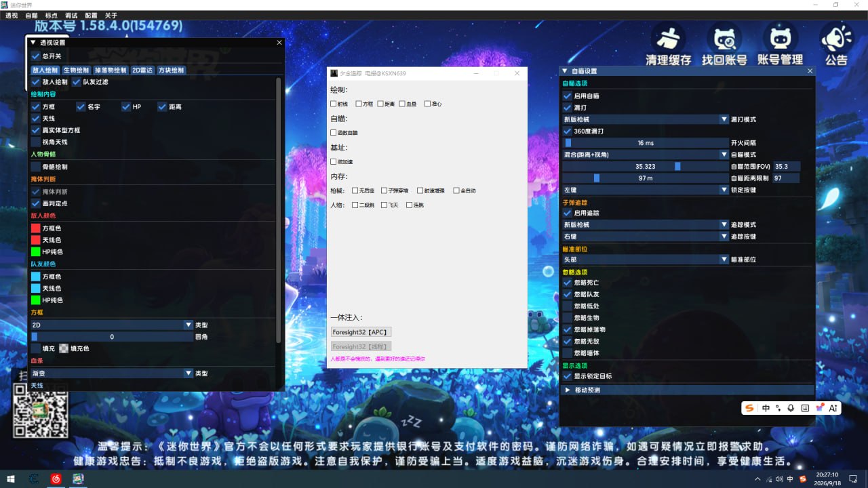
Task: Open the Windows Start menu
Action: click(11, 479)
